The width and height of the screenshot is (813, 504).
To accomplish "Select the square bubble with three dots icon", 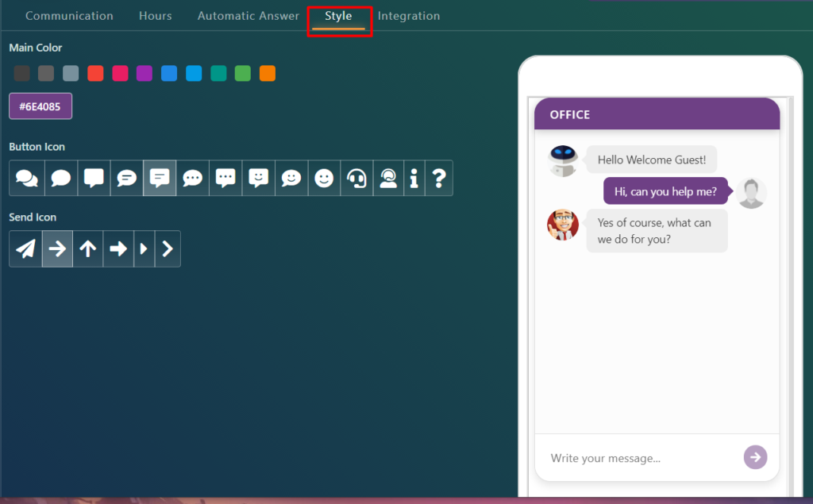I will (225, 179).
